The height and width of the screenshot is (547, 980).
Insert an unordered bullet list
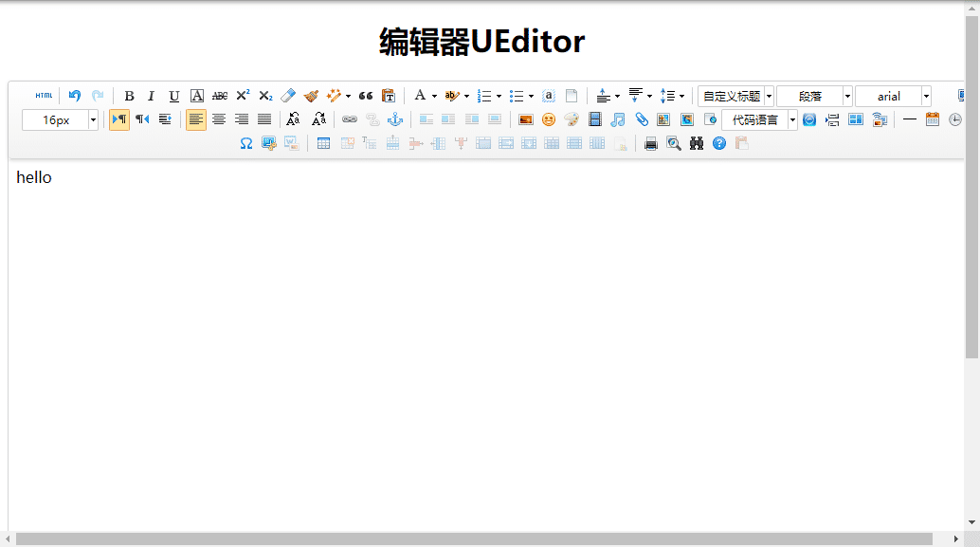[517, 96]
